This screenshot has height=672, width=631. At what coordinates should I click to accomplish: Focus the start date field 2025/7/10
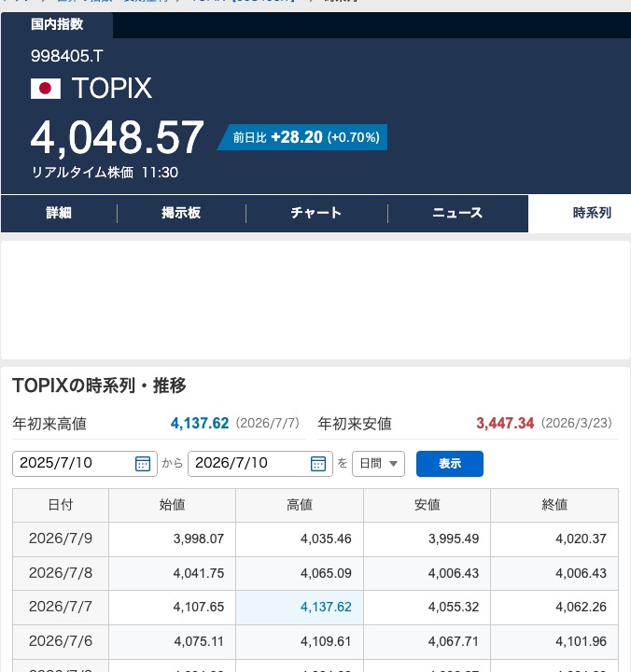85,464
